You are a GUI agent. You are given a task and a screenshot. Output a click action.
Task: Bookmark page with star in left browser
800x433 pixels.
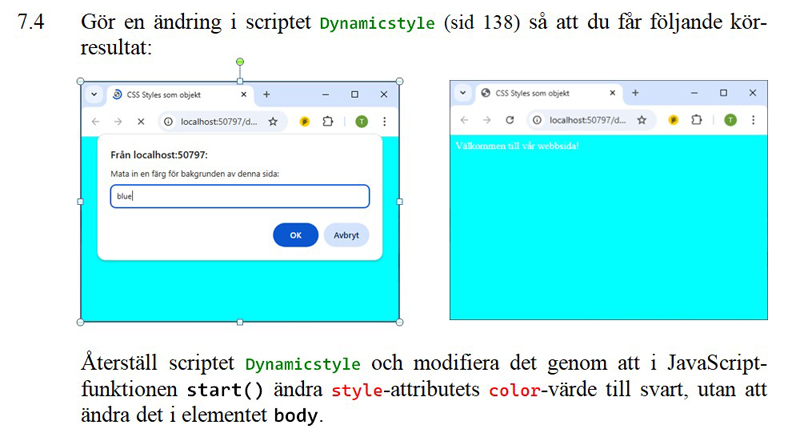pyautogui.click(x=273, y=121)
